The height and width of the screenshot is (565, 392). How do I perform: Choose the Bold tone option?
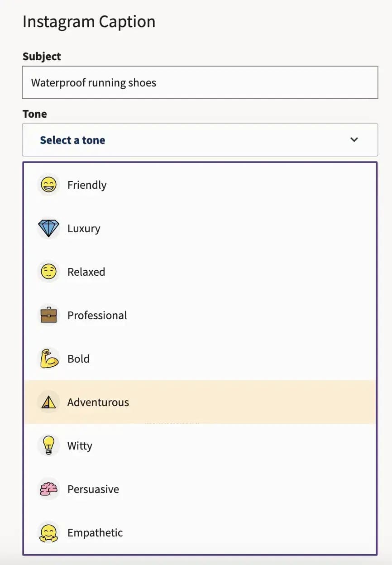78,359
